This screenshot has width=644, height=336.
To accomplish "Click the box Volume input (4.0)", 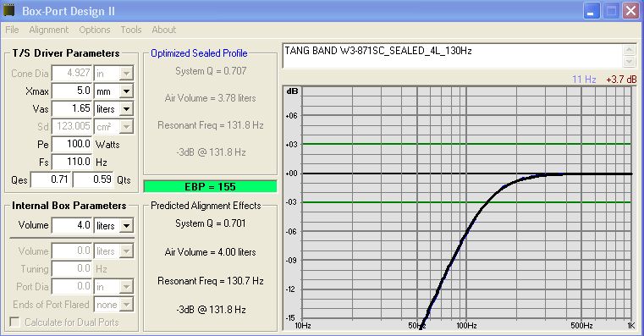I will (72, 225).
